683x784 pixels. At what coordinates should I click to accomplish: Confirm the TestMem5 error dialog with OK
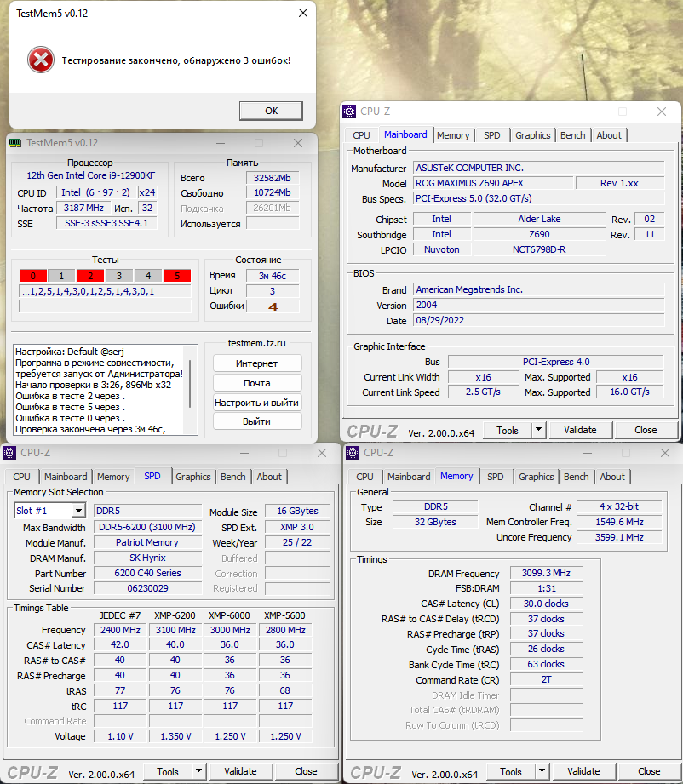[x=271, y=111]
